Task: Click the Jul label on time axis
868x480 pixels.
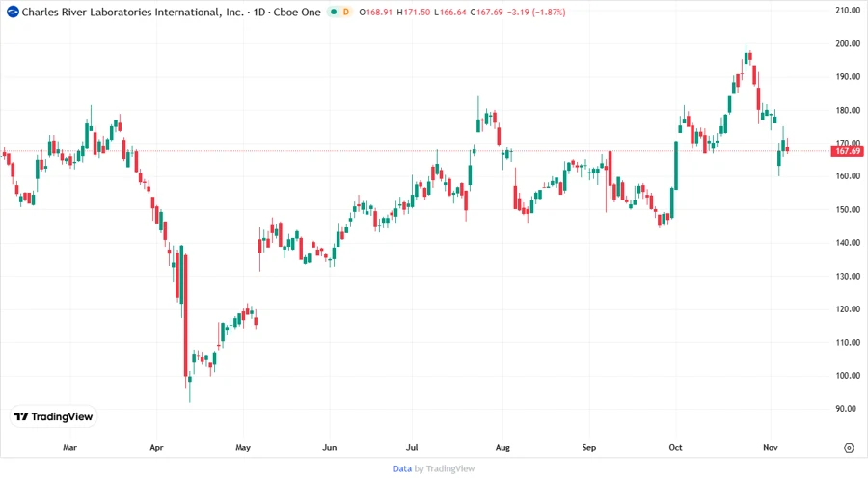Action: pos(412,447)
